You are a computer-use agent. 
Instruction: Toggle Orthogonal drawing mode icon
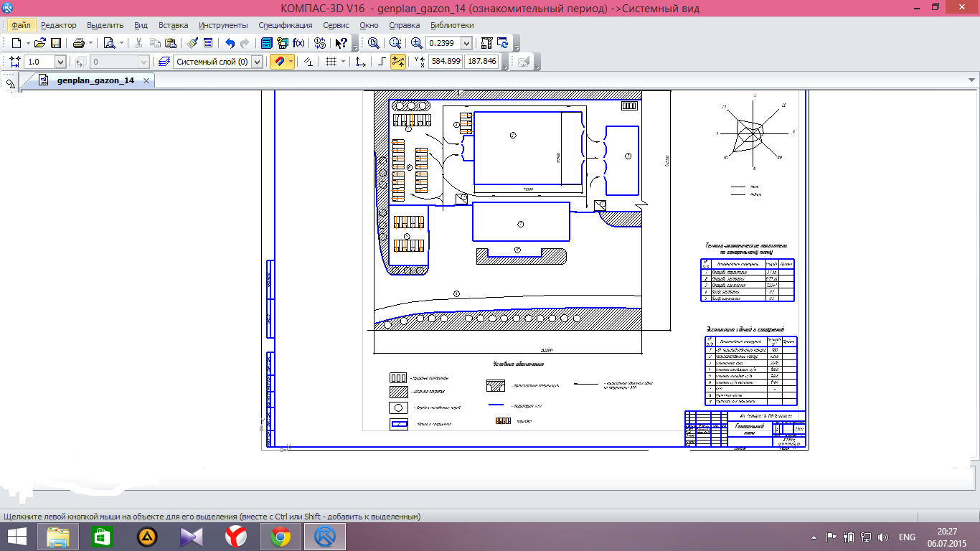click(382, 62)
